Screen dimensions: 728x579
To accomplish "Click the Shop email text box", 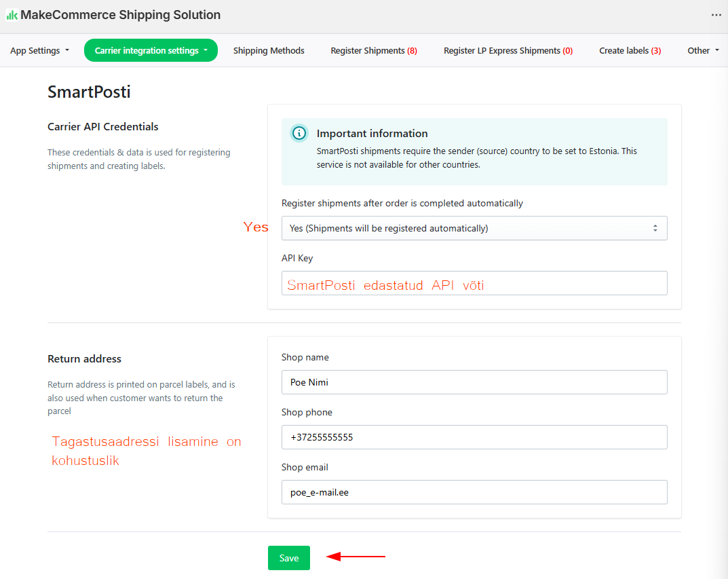I will click(x=474, y=492).
